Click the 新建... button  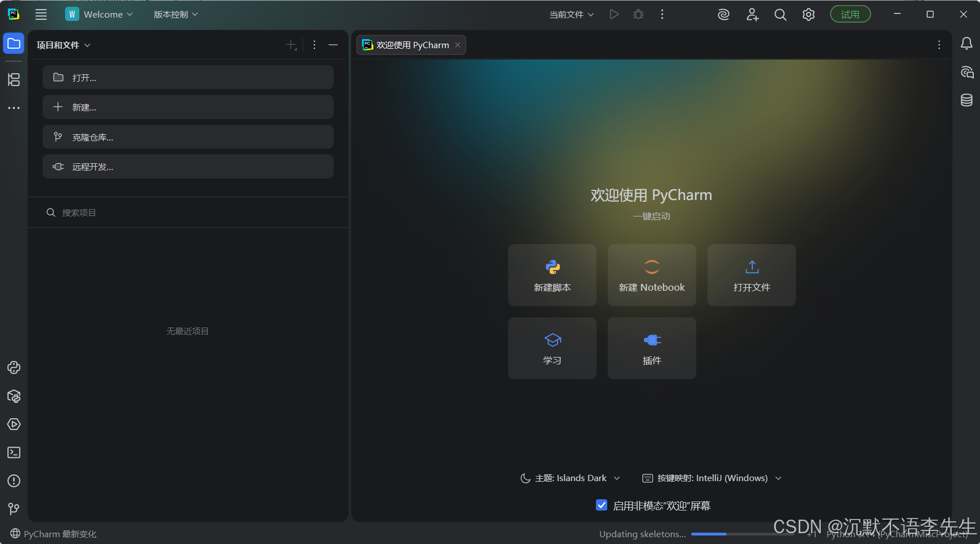188,107
